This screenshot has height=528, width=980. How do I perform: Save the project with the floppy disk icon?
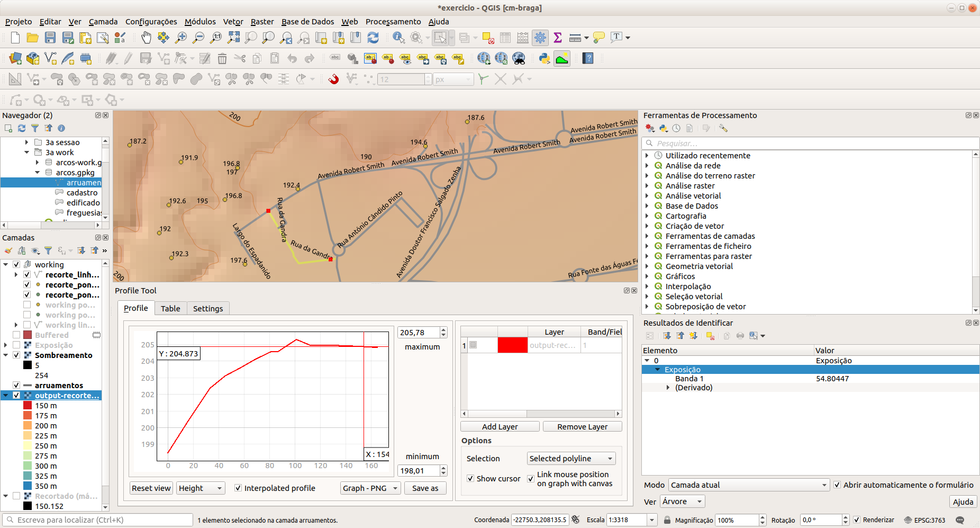50,38
